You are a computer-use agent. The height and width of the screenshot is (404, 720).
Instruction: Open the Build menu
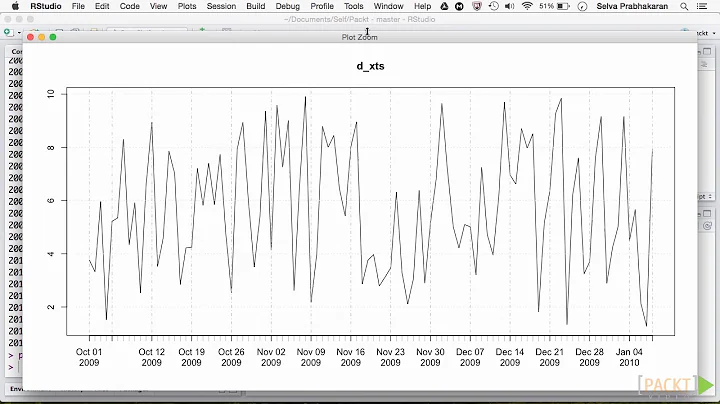tap(256, 6)
